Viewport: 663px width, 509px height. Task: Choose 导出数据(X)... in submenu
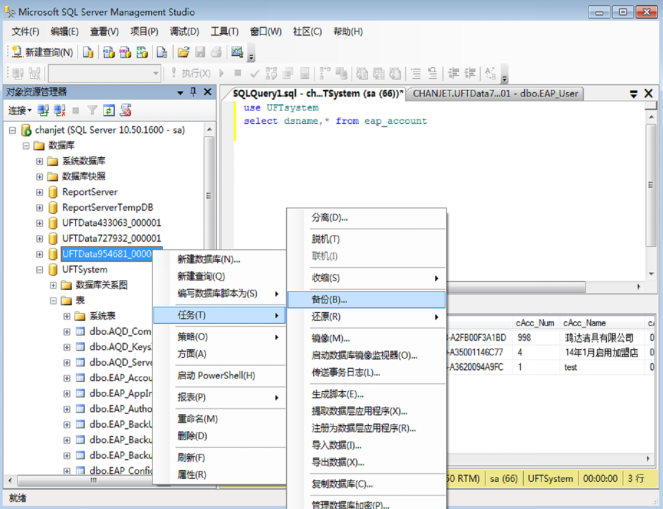366,462
